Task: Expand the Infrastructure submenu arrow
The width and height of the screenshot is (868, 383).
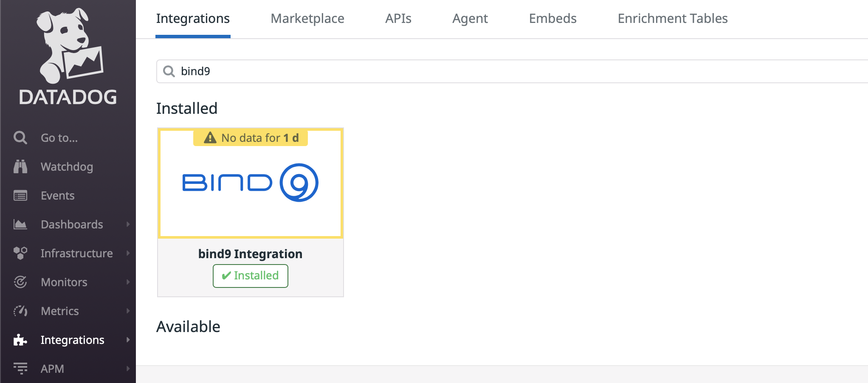Action: 128,253
